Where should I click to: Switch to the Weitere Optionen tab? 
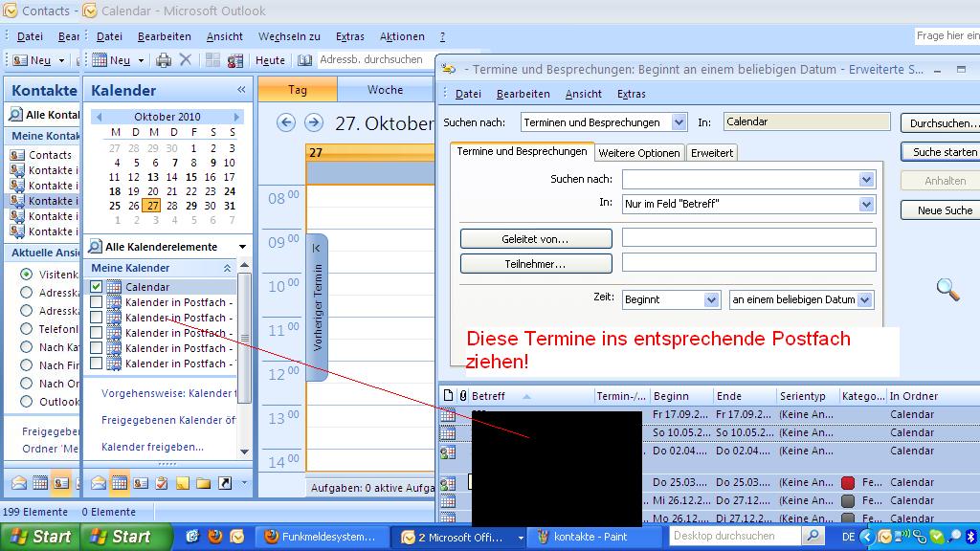tap(638, 153)
